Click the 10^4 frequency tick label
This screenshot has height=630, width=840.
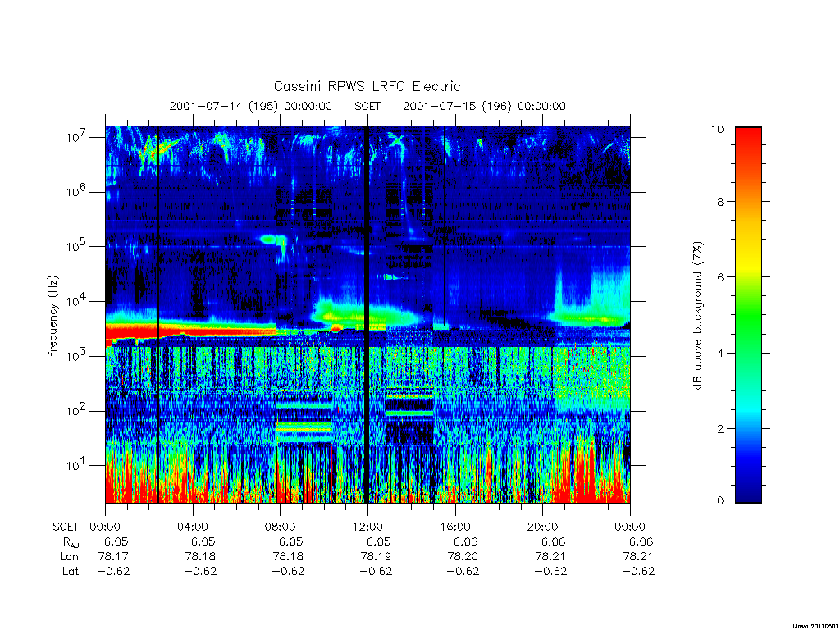pos(78,300)
